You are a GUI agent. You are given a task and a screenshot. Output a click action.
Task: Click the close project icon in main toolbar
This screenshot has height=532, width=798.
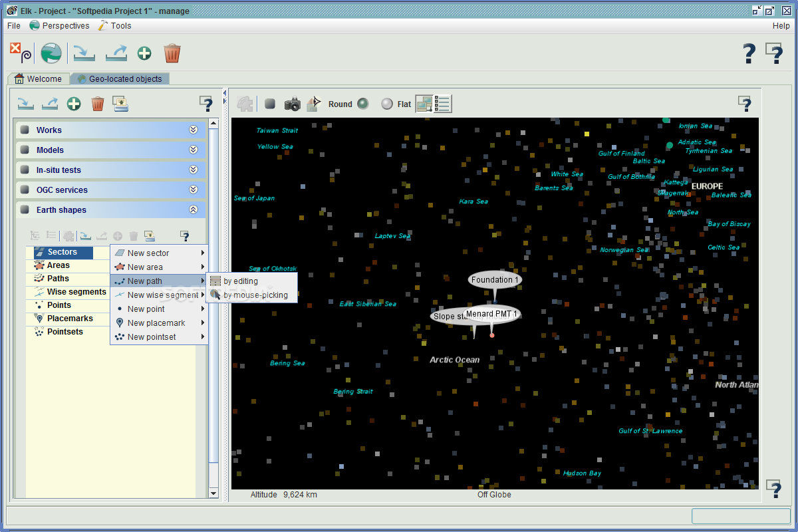[x=20, y=53]
